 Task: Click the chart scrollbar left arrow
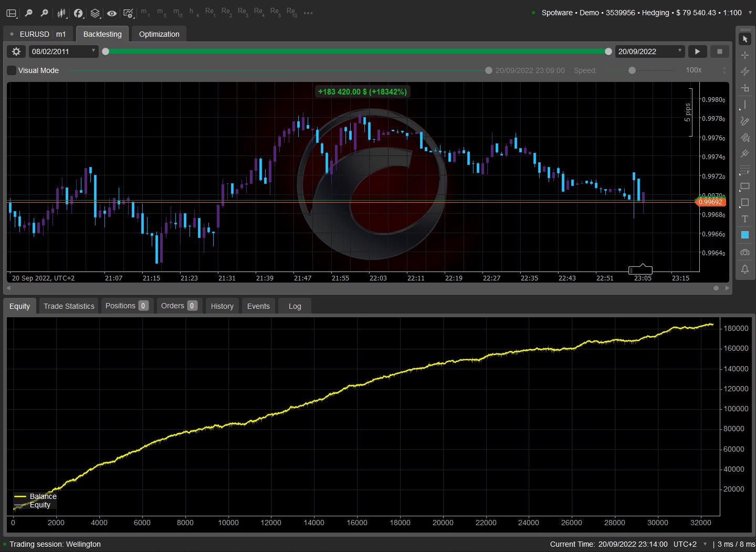click(8, 288)
